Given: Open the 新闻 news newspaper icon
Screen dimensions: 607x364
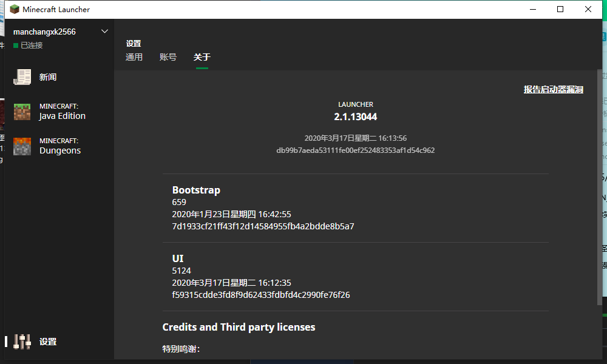Looking at the screenshot, I should pos(22,77).
